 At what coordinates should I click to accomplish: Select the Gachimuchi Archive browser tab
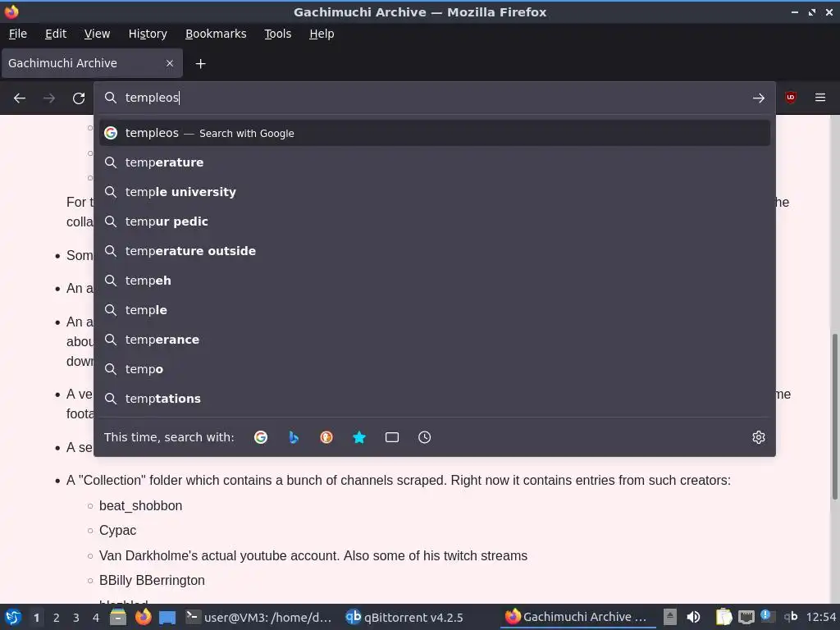coord(92,63)
